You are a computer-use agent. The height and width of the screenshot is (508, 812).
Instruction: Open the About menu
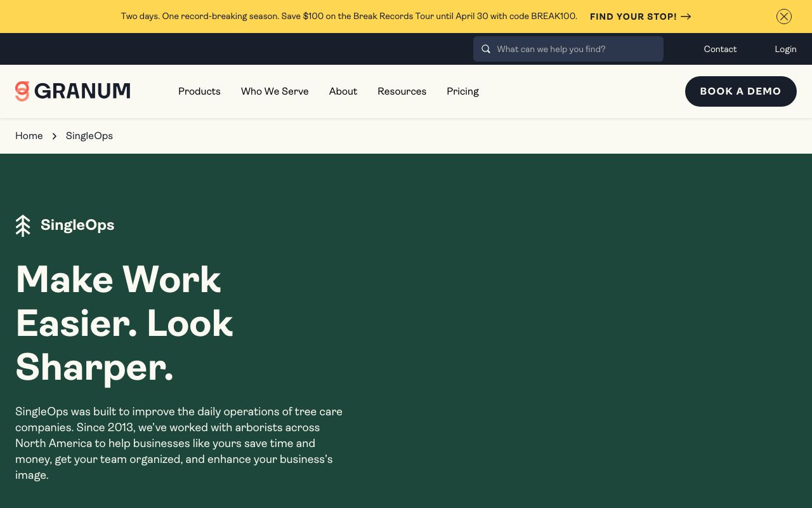coord(343,91)
